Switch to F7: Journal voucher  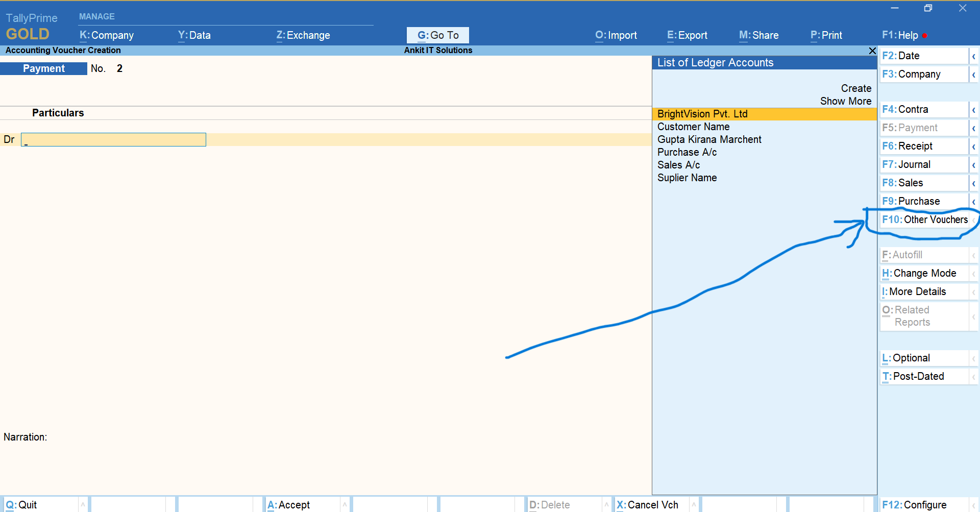924,164
